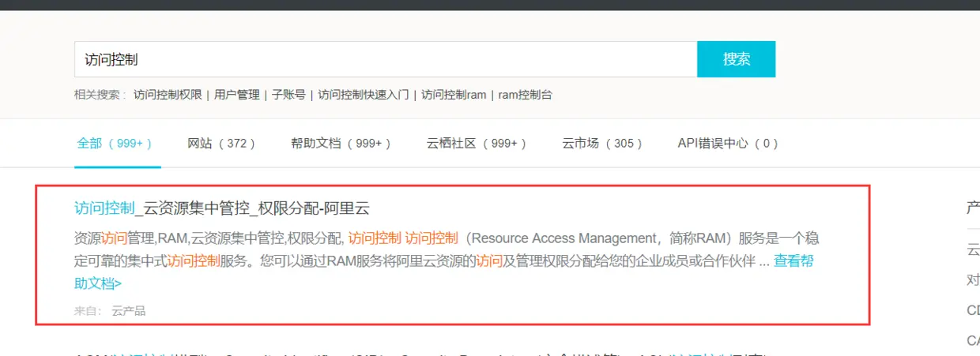Open related search 子账号
The image size is (980, 356).
[x=288, y=95]
